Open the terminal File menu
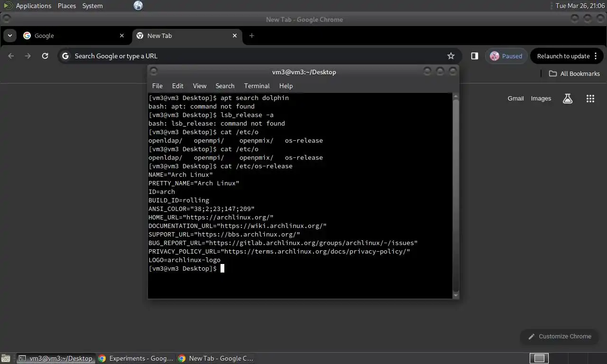The image size is (607, 364). point(157,86)
